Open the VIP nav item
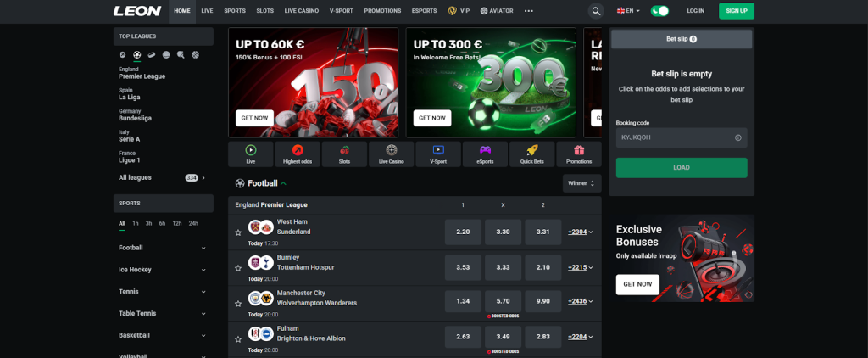Screen dimensions: 868x358 (459, 11)
